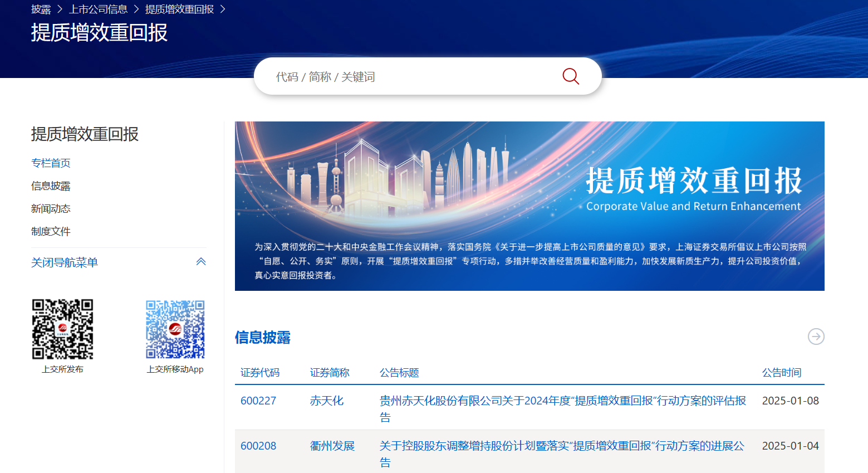
Task: Click the 上交所发布 QR code image
Action: click(62, 329)
